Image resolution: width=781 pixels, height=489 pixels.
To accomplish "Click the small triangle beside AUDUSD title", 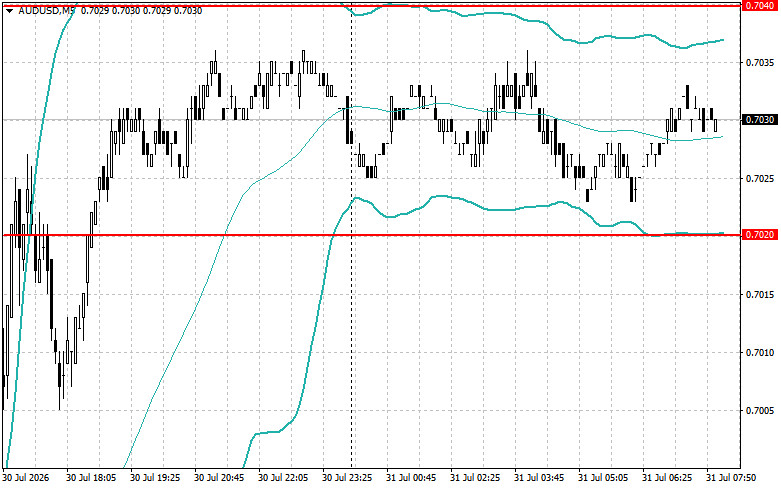I will pos(9,11).
